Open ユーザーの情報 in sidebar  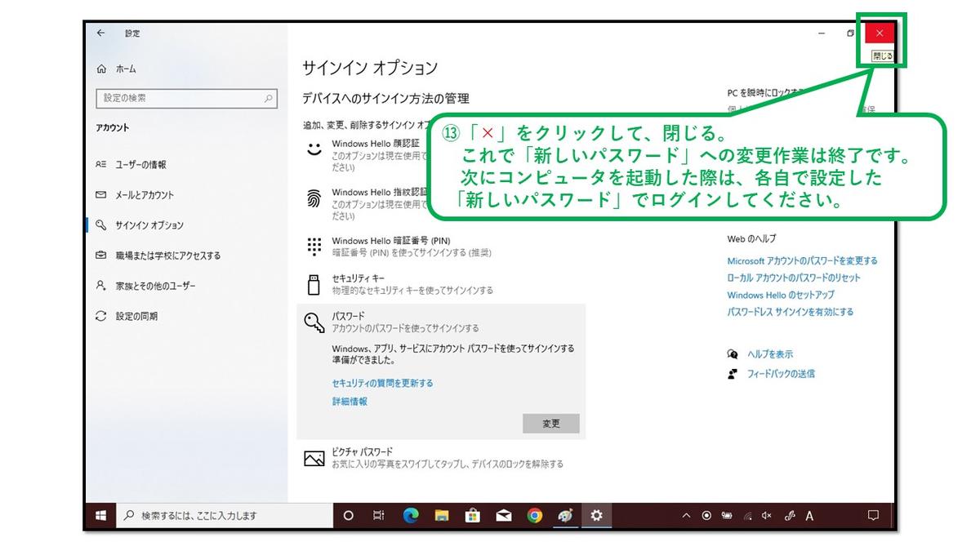(131, 164)
